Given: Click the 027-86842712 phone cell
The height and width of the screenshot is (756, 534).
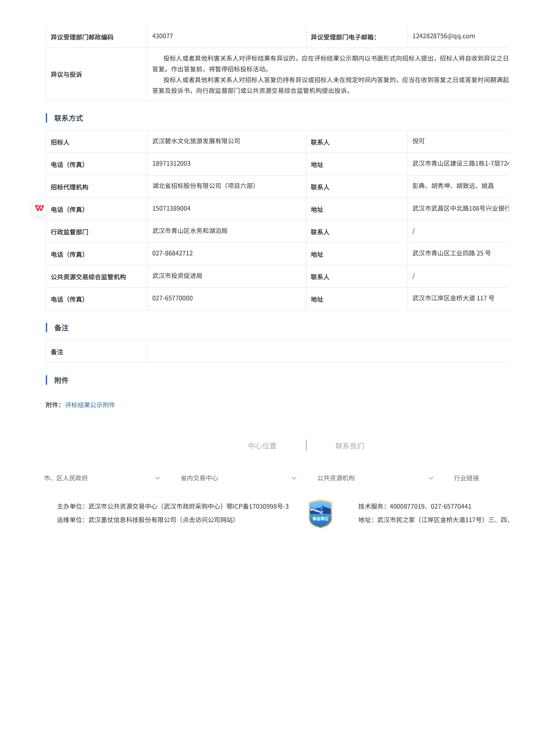Looking at the screenshot, I should coord(172,253).
